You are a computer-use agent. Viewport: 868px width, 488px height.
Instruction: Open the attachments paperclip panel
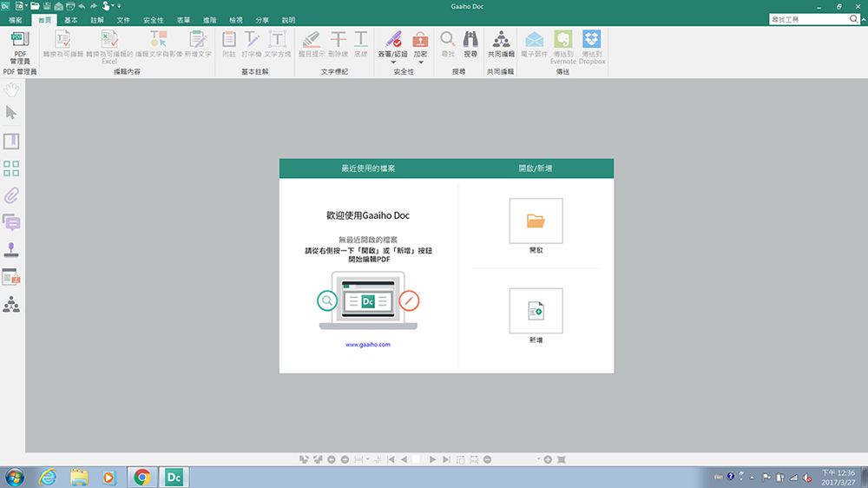coord(11,195)
